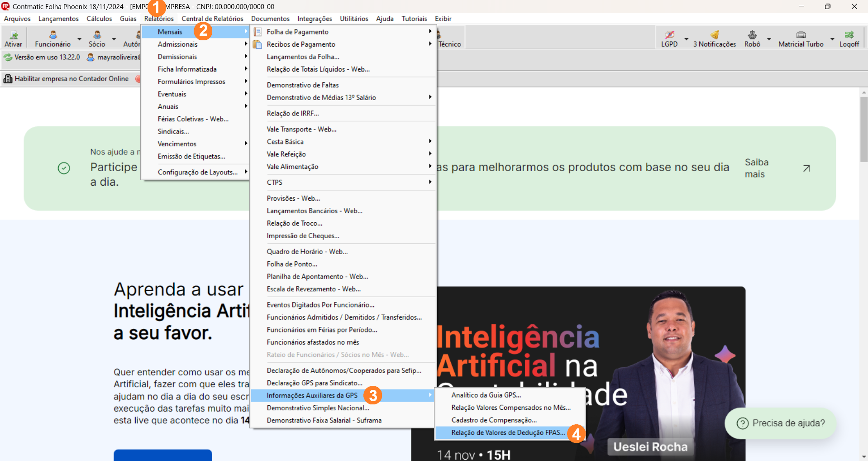Viewport: 868px width, 461px height.
Task: Open the Tutoriais menu
Action: [414, 19]
